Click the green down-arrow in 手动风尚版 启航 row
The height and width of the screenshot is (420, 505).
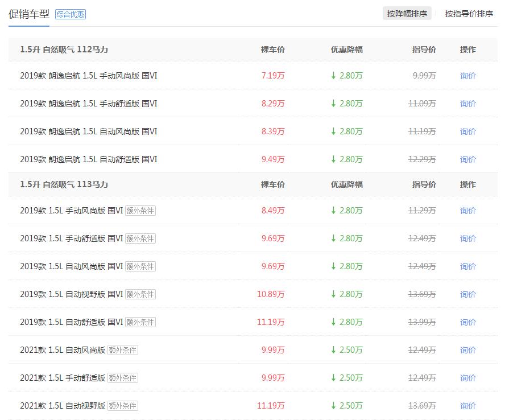(333, 76)
